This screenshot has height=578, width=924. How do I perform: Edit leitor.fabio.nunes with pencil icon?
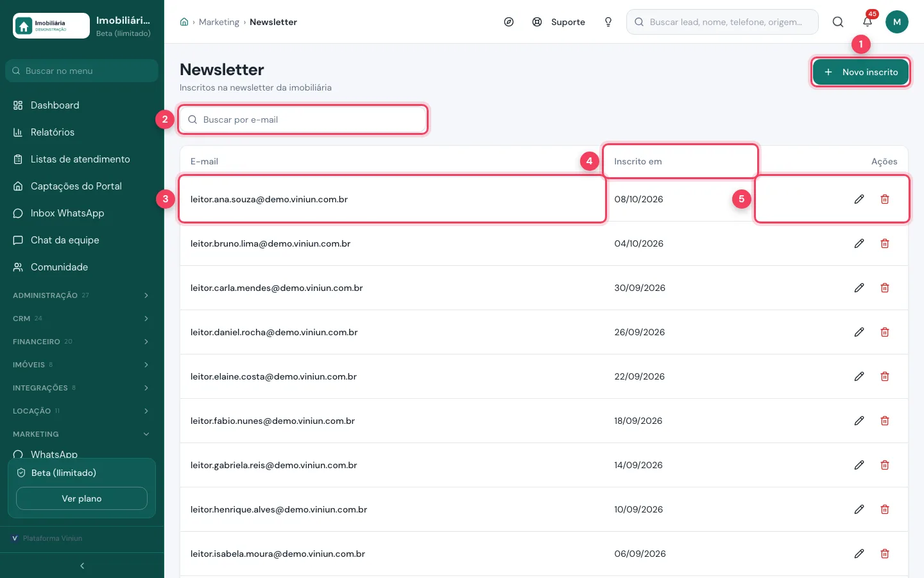(859, 421)
